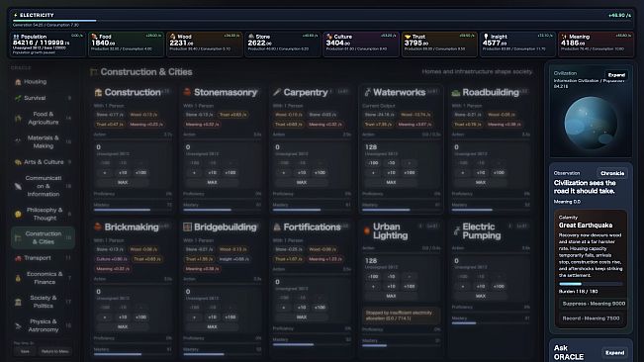Click Save button in sidebar
Screen dimensions: 644x362
[x=25, y=351]
